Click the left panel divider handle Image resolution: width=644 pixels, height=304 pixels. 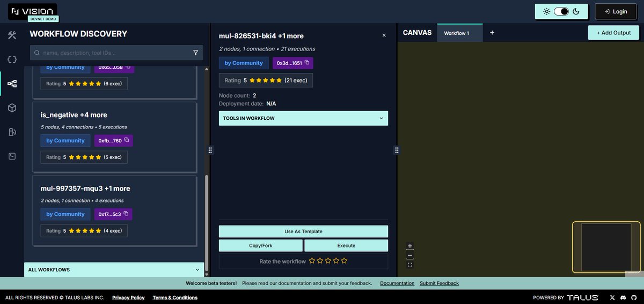[x=210, y=150]
